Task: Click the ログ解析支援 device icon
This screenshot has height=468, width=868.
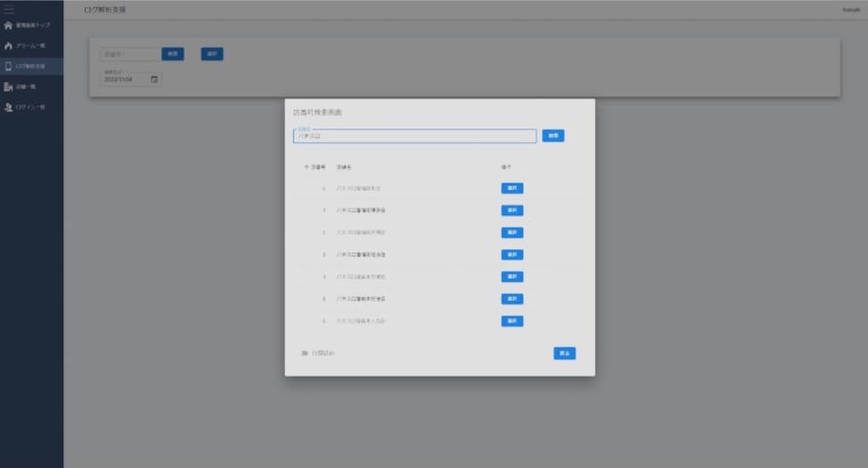Action: coord(9,66)
